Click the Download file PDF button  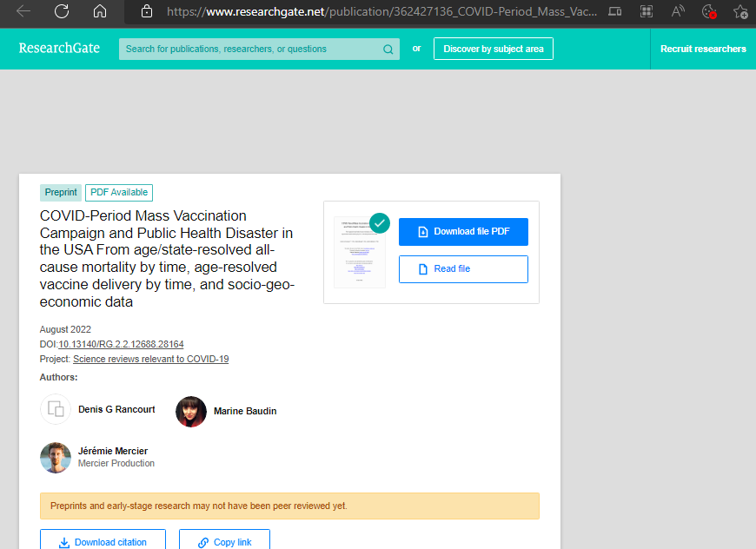click(x=463, y=232)
